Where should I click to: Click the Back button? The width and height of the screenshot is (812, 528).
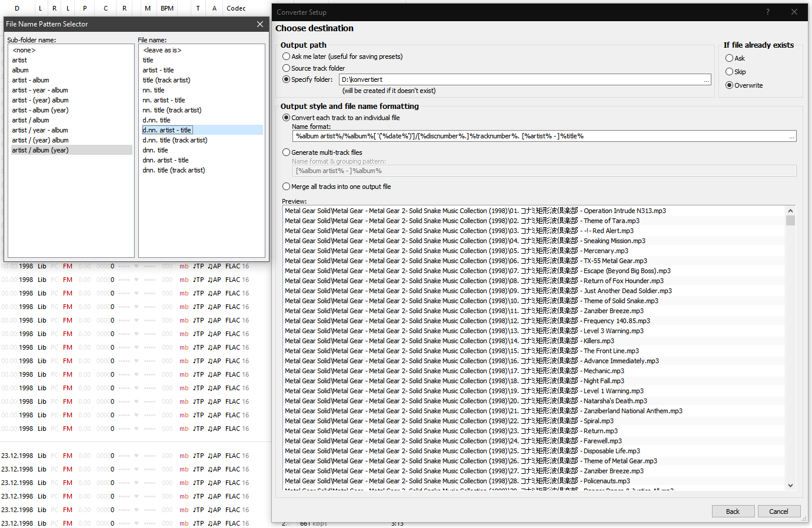coord(733,512)
